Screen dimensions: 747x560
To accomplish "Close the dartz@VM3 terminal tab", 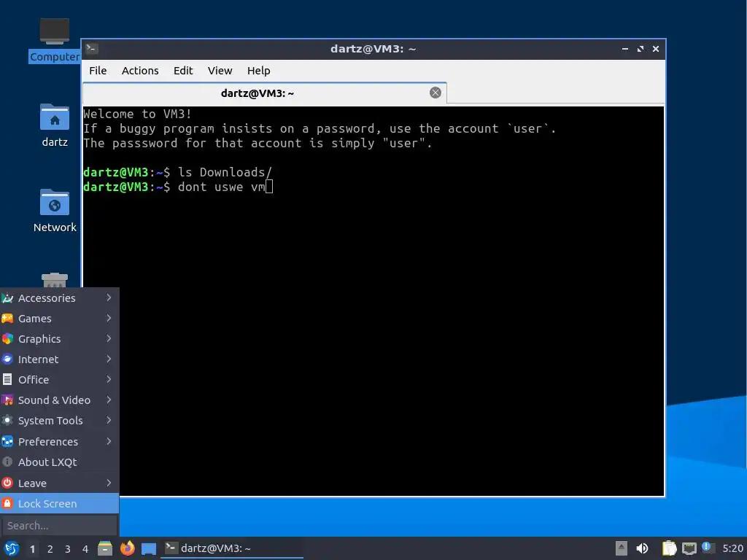I will point(435,93).
